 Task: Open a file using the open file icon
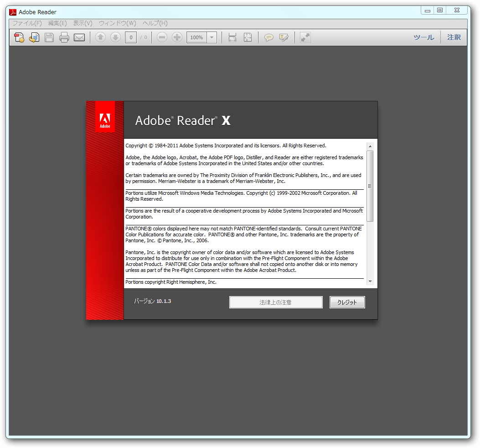19,37
